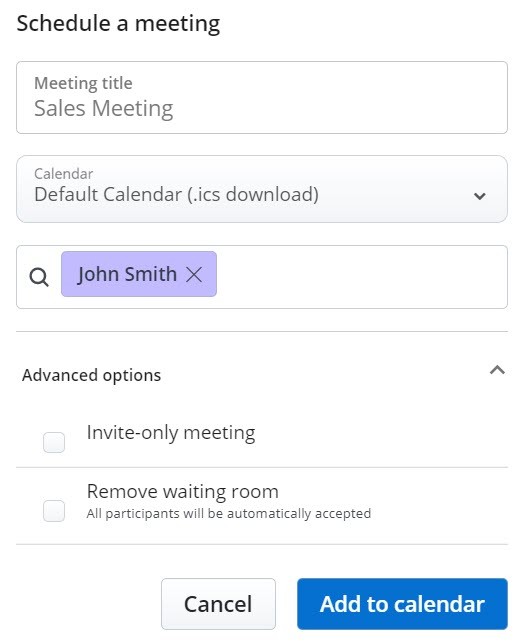Image resolution: width=522 pixels, height=642 pixels.
Task: Select the John Smith participant chip
Action: (139, 274)
